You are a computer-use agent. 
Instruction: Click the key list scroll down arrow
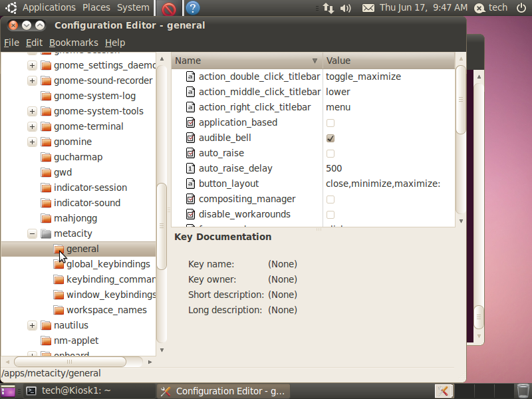(461, 221)
